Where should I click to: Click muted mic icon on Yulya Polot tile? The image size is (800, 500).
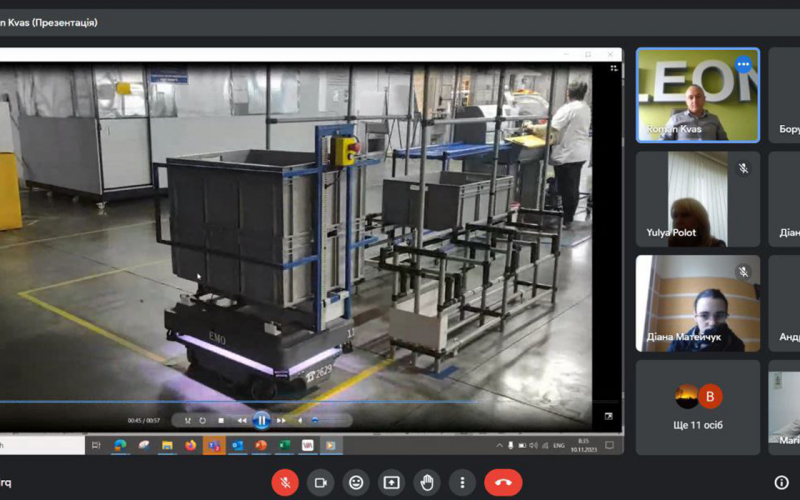pyautogui.click(x=744, y=168)
